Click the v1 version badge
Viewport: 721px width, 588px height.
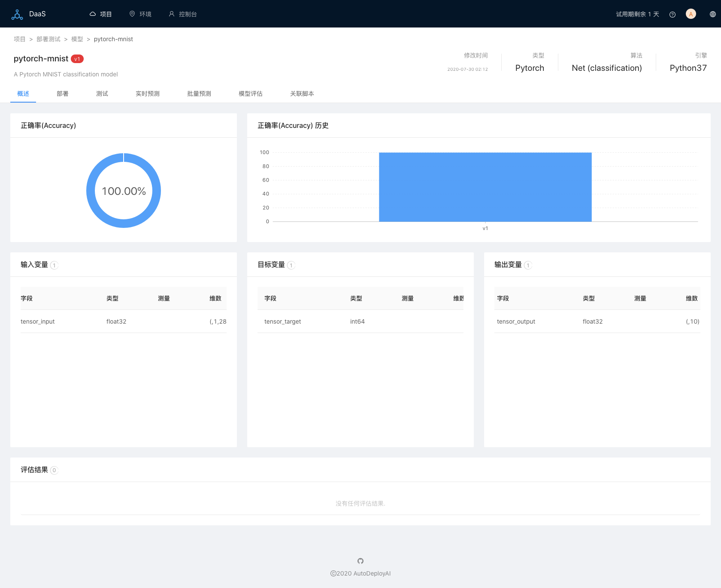click(x=77, y=59)
